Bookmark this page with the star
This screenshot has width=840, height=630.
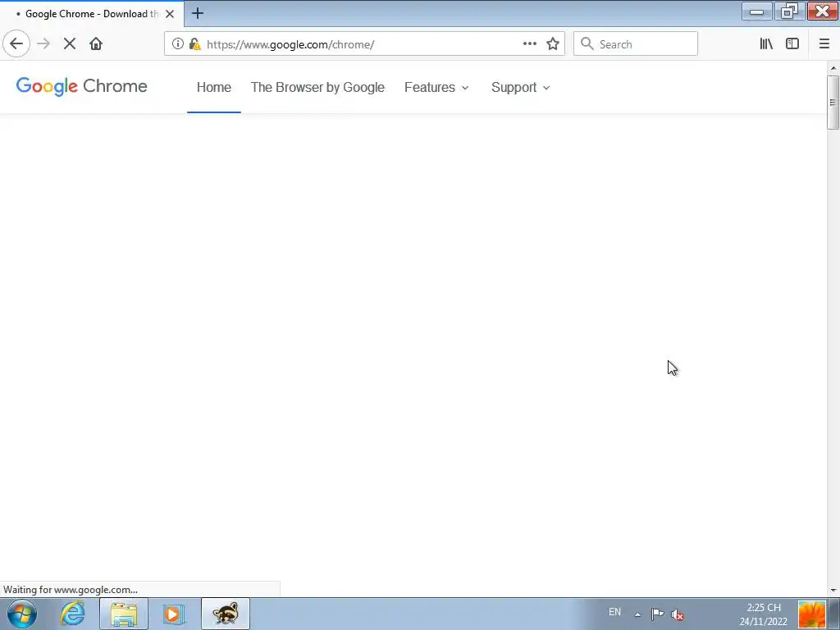(553, 44)
